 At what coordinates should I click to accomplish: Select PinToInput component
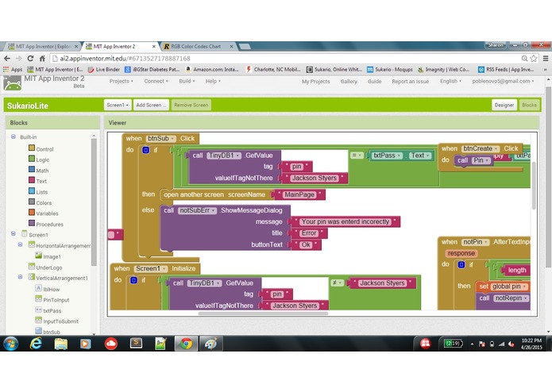(x=52, y=299)
